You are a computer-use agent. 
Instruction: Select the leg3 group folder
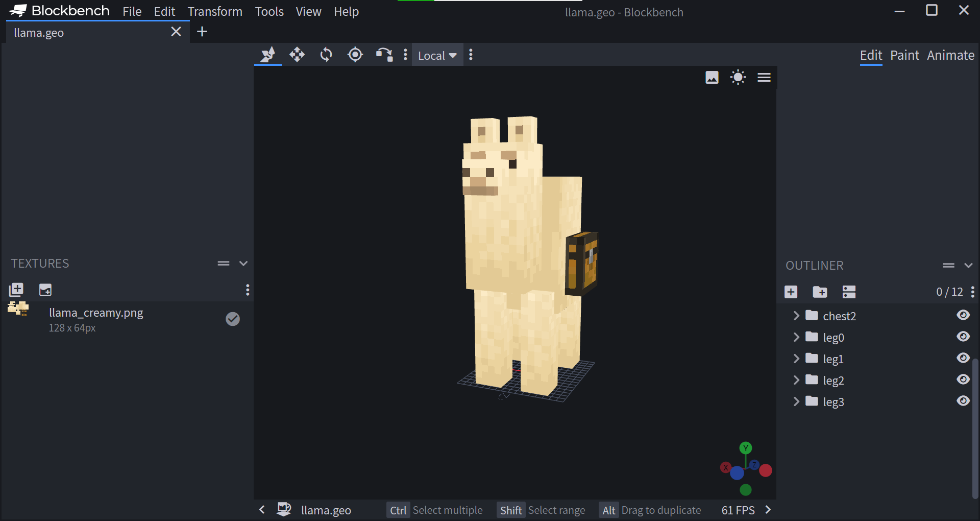coord(812,401)
